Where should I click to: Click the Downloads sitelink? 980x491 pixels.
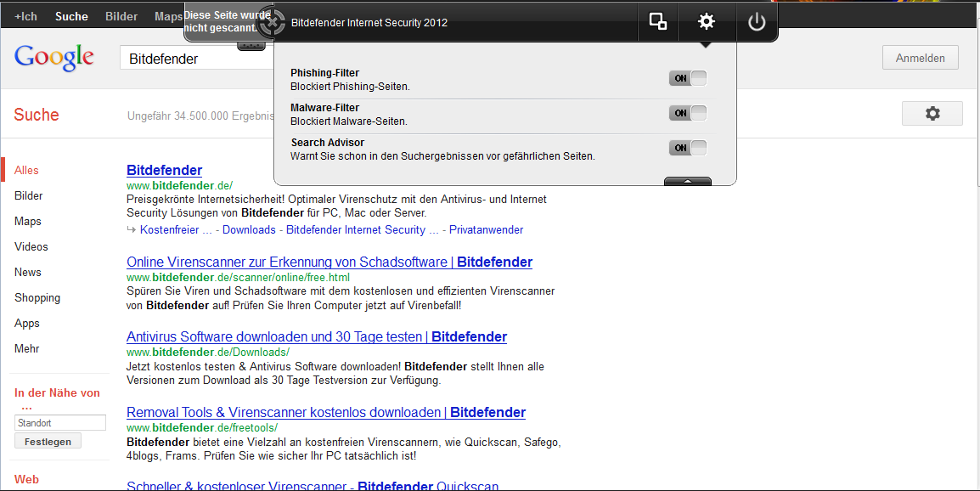coord(249,229)
